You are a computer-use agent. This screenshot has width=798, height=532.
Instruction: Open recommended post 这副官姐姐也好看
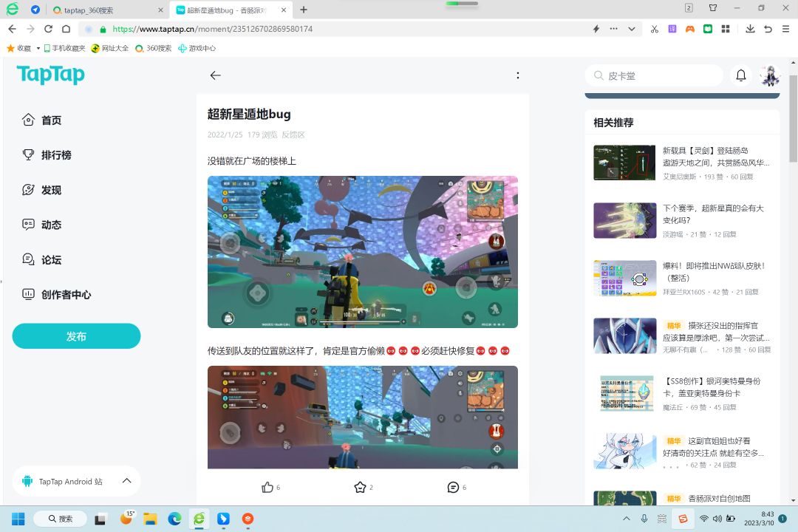[713, 446]
